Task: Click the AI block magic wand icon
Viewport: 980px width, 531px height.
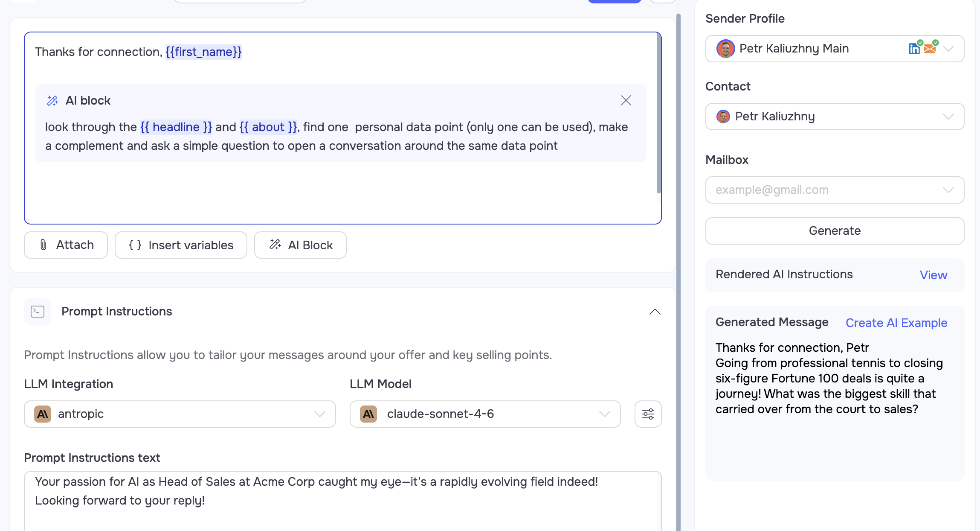Action: [52, 101]
